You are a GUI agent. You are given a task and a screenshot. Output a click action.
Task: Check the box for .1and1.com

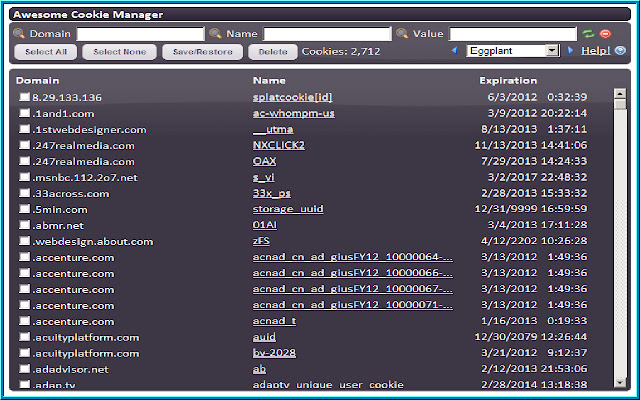24,113
